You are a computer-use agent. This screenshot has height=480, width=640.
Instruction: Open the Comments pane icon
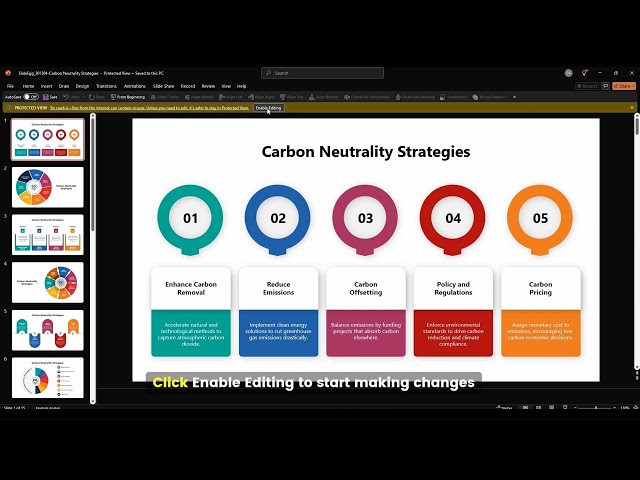click(606, 86)
